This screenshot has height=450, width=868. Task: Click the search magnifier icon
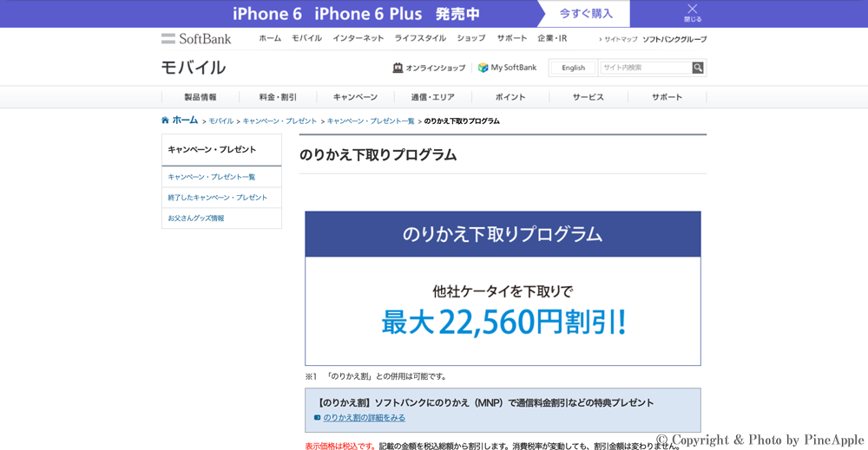tap(698, 68)
